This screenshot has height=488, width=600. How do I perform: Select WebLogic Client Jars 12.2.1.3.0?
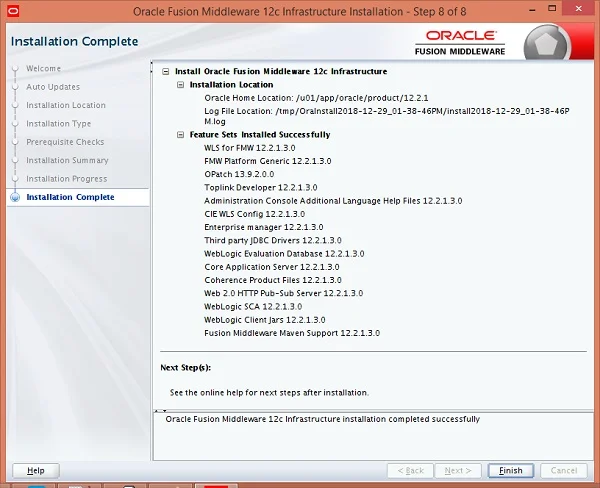264,320
